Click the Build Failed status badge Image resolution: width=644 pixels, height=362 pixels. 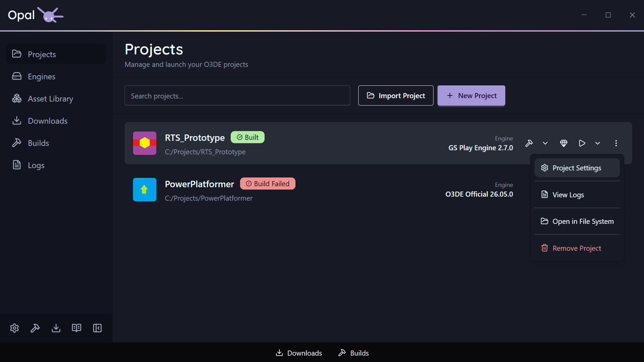(268, 184)
